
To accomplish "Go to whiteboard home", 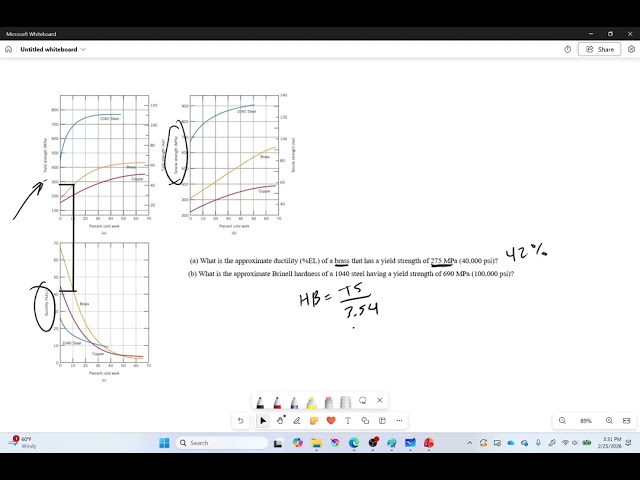I will pos(9,49).
